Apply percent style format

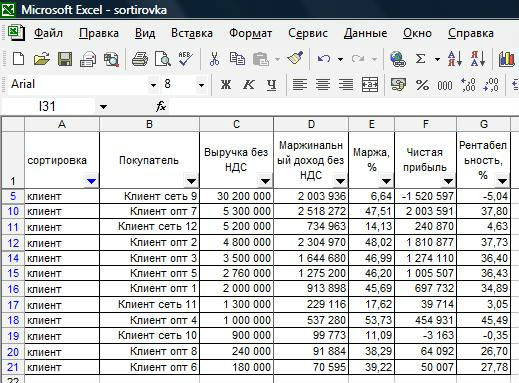click(x=422, y=85)
